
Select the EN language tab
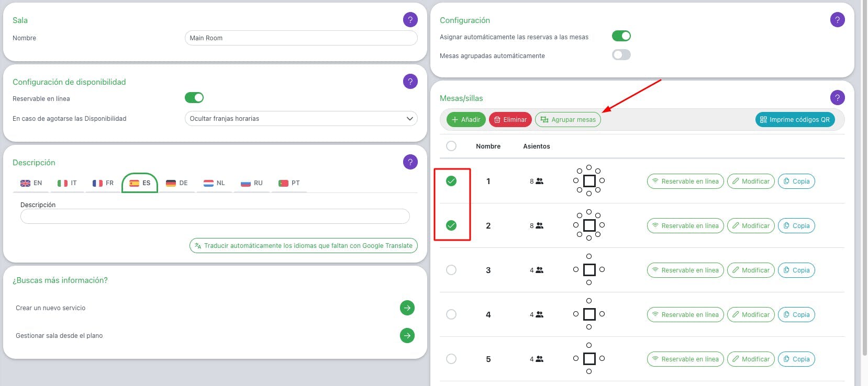tap(31, 183)
